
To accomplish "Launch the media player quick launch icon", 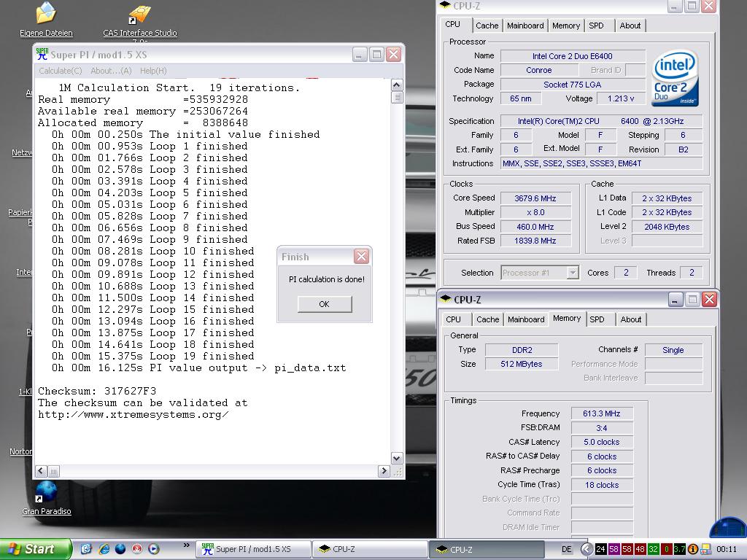I will pyautogui.click(x=154, y=549).
